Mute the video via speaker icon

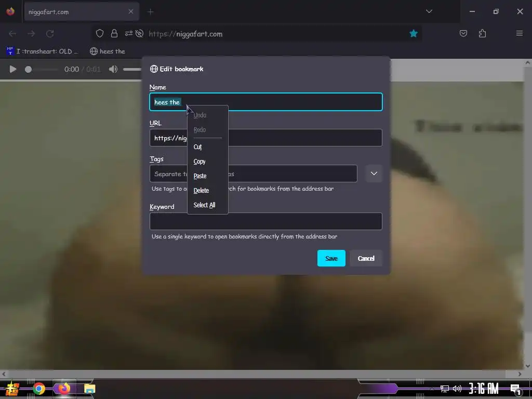tap(113, 69)
